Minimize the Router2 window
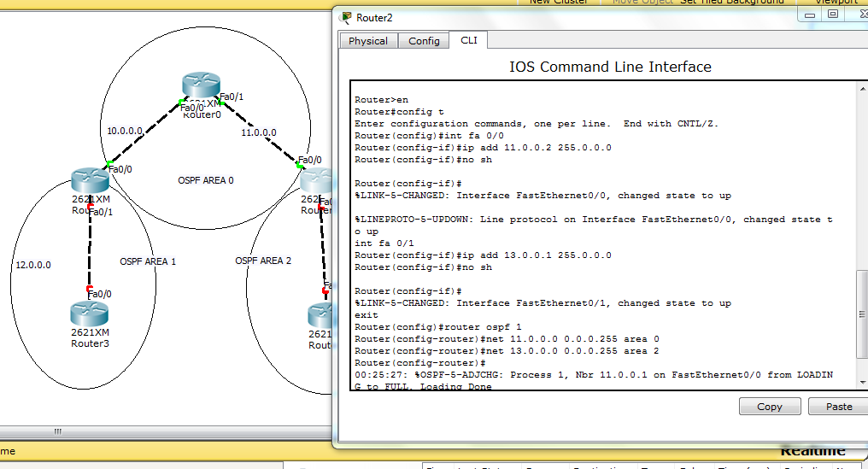868x469 pixels. point(809,15)
